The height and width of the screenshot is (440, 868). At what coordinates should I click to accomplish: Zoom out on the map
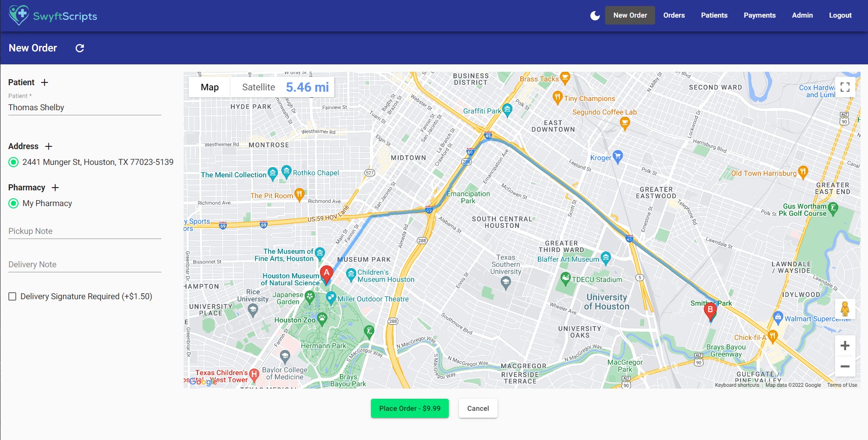pos(845,366)
